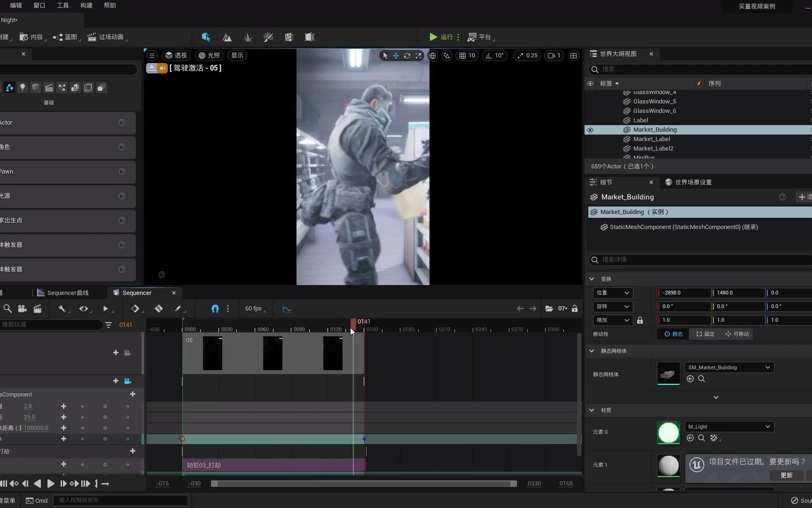Select the 劫犯03_打劫 animation clip

[274, 466]
